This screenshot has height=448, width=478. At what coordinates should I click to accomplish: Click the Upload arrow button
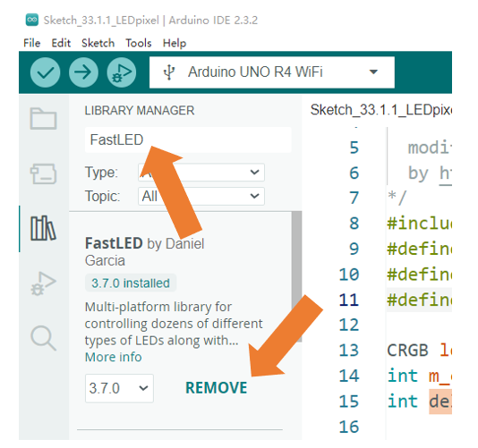[83, 72]
